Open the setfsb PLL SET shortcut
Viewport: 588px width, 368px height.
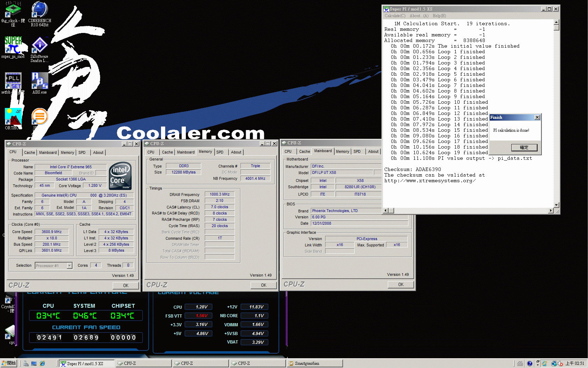(13, 83)
